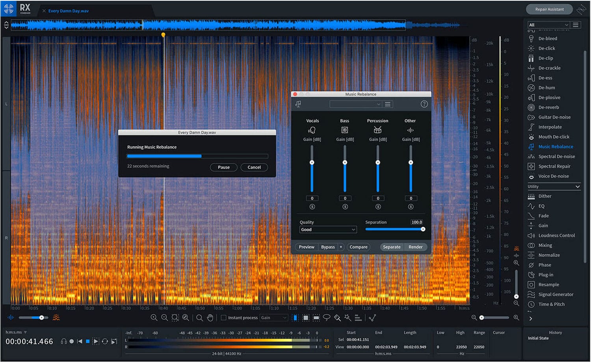Open the Quality dropdown set to Good
Viewport: 591px width, 364px height.
coord(328,230)
